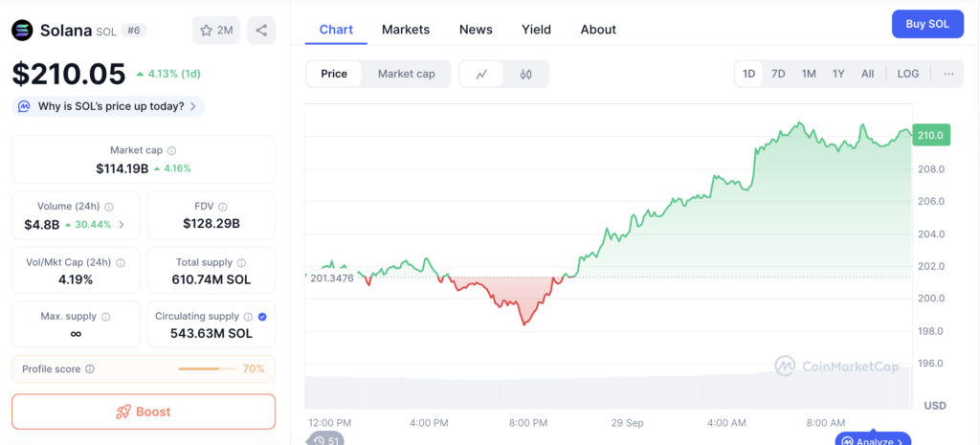Click the 4.19% Vol/Mkt Cap value
Image resolution: width=980 pixels, height=445 pixels.
pyautogui.click(x=76, y=279)
